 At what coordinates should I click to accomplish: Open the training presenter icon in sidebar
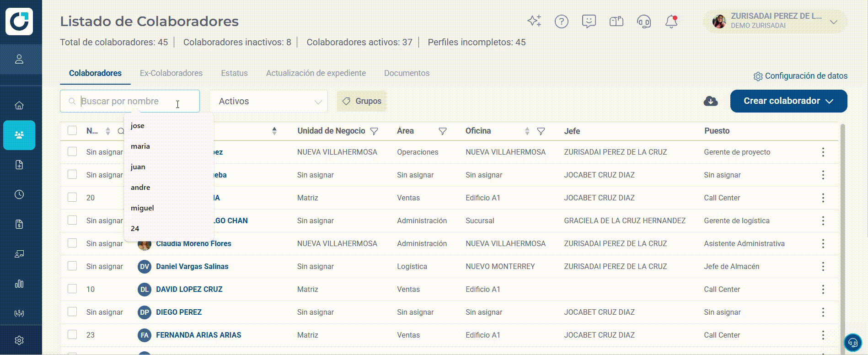point(19,254)
